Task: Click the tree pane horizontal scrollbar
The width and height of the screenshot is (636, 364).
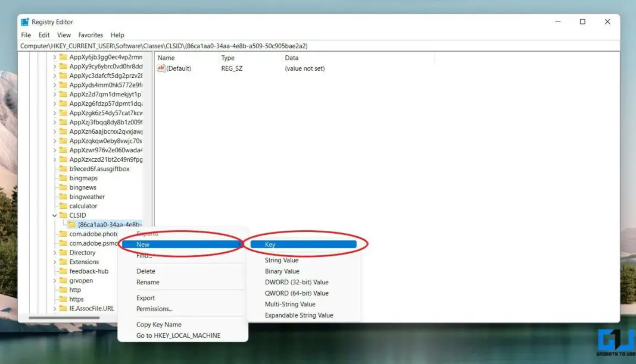Action: click(x=71, y=318)
